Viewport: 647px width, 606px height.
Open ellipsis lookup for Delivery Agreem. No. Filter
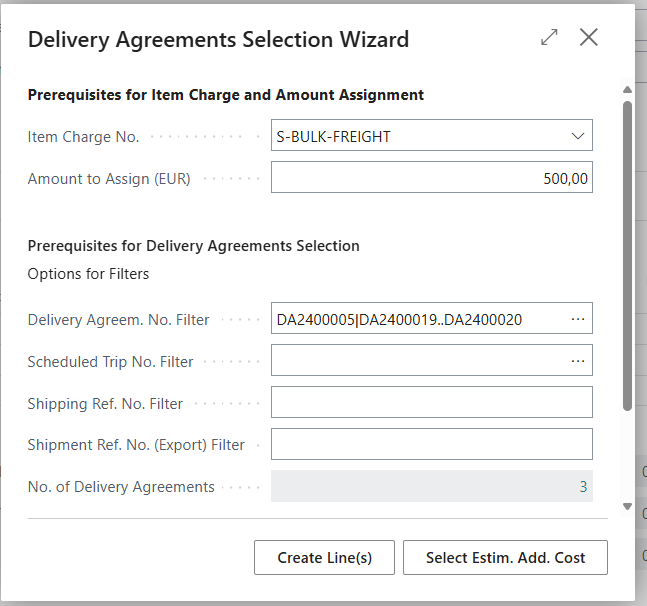pyautogui.click(x=577, y=319)
